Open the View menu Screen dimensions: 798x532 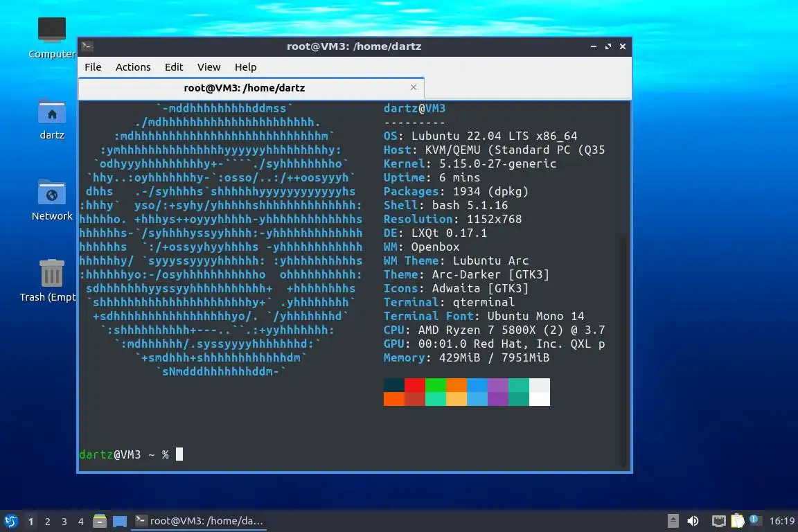209,67
